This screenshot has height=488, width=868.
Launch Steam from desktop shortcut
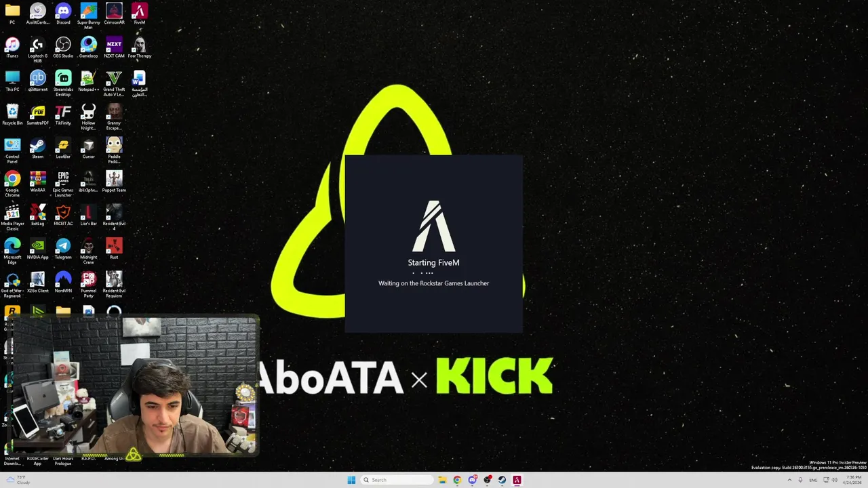click(x=37, y=148)
